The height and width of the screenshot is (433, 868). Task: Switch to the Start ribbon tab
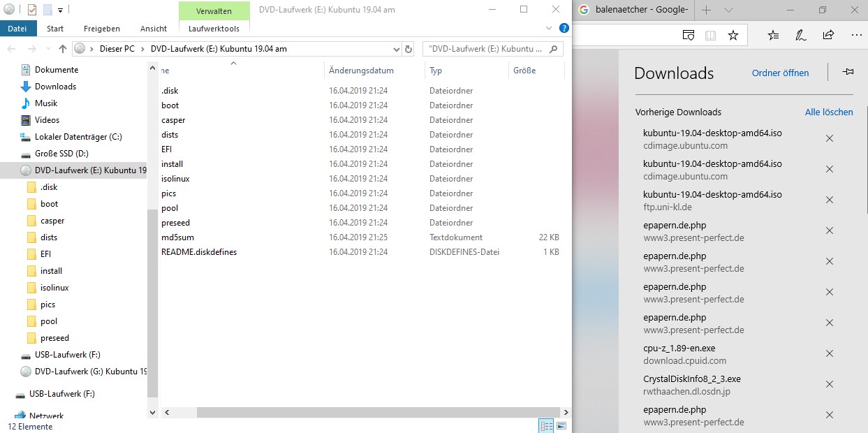tap(55, 29)
